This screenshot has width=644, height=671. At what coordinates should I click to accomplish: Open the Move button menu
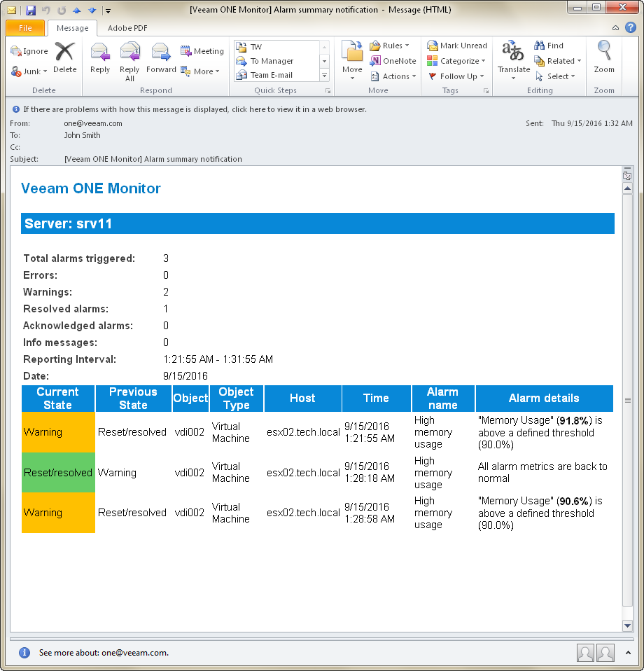pos(352,61)
